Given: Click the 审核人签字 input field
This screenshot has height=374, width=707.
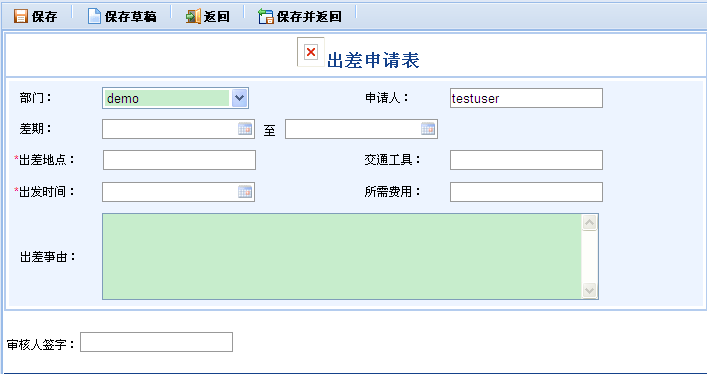Looking at the screenshot, I should coord(156,342).
